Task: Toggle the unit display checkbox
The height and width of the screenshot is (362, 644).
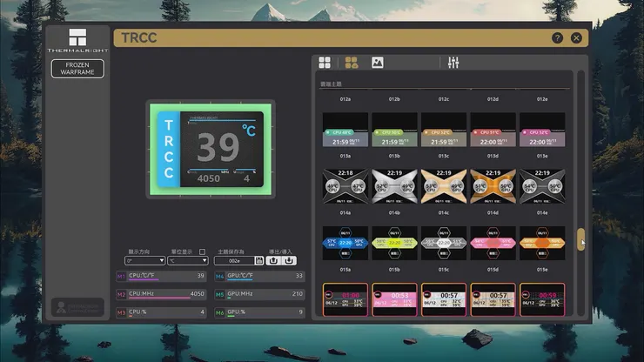Action: pyautogui.click(x=202, y=251)
